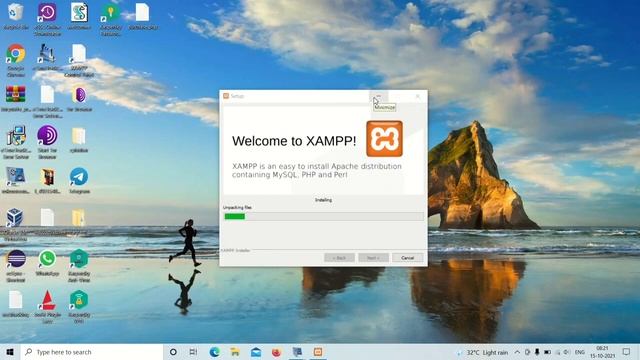
Task: Show hidden system tray icons
Action: point(517,352)
